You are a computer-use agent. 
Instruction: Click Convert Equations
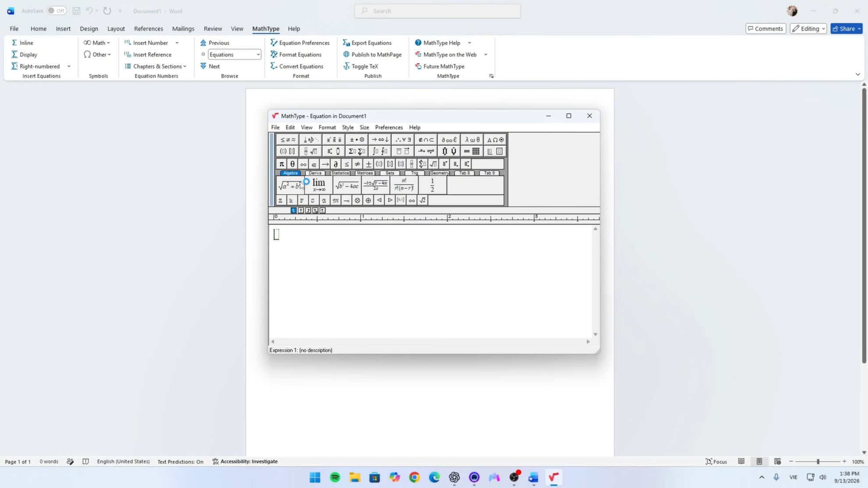[297, 66]
